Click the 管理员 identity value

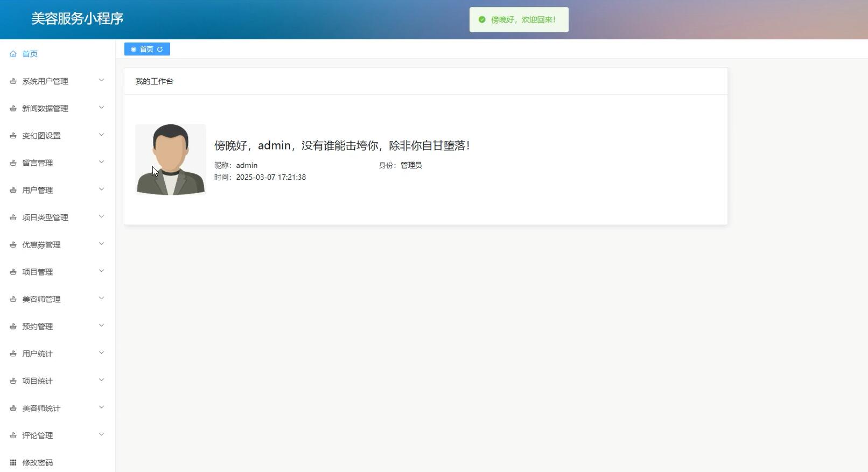click(x=411, y=165)
